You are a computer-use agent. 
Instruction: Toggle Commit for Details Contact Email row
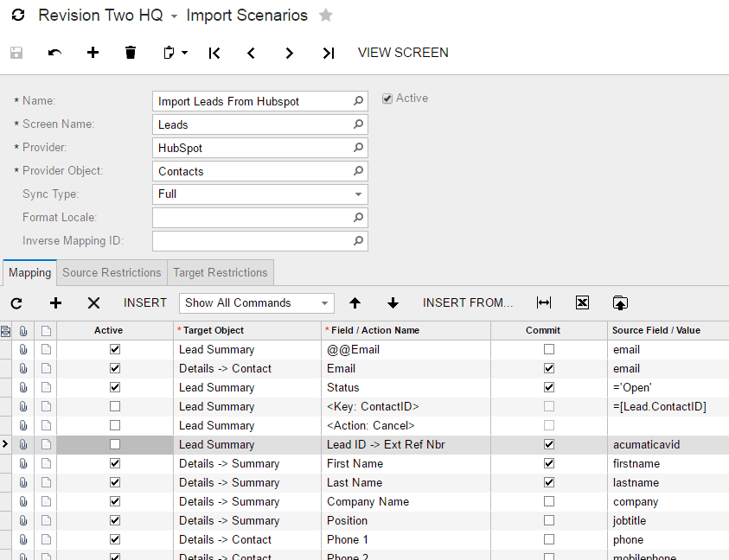(549, 368)
